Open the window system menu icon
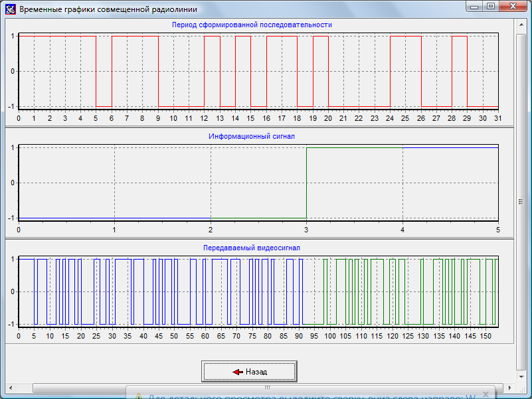 (10, 10)
